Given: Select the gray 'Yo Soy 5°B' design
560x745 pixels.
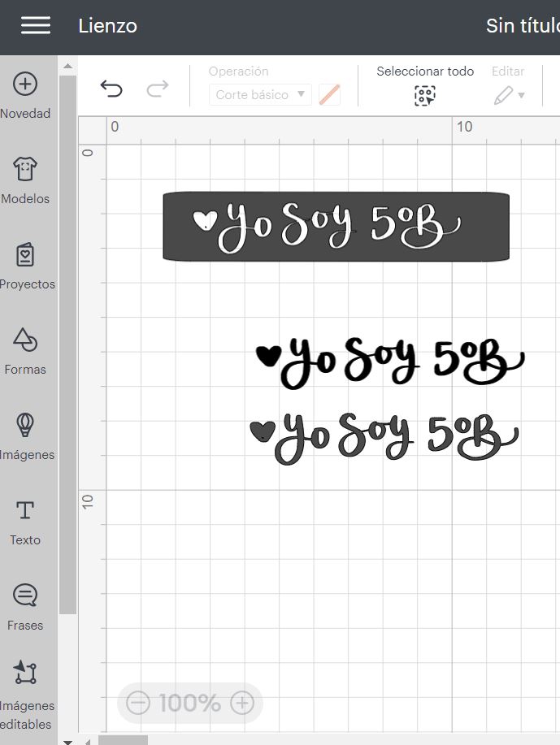Looking at the screenshot, I should tap(384, 438).
